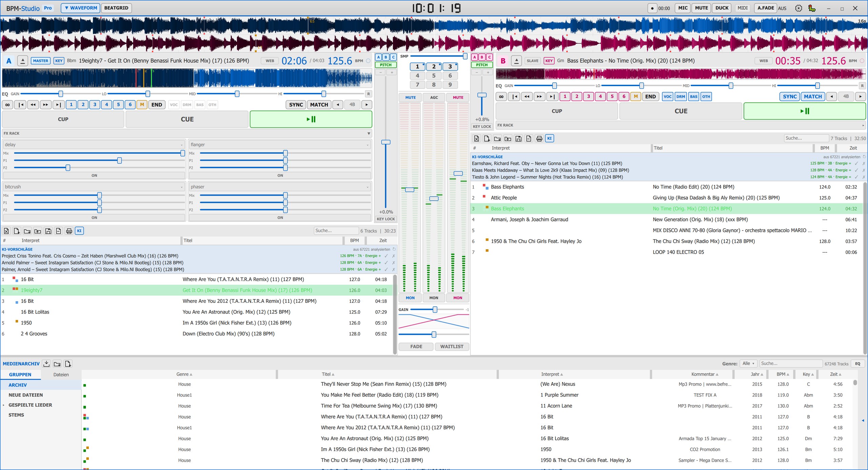Select STEMS group in sidebar
Viewport: 868px width, 470px height.
click(41, 415)
